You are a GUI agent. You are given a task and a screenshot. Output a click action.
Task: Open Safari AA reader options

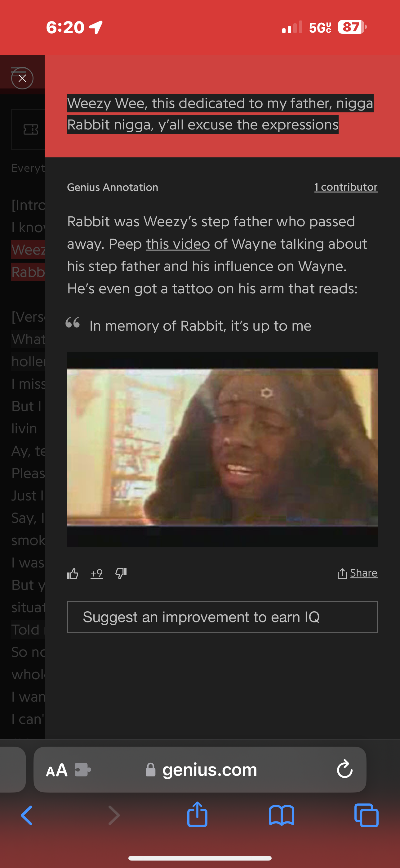[x=56, y=770]
